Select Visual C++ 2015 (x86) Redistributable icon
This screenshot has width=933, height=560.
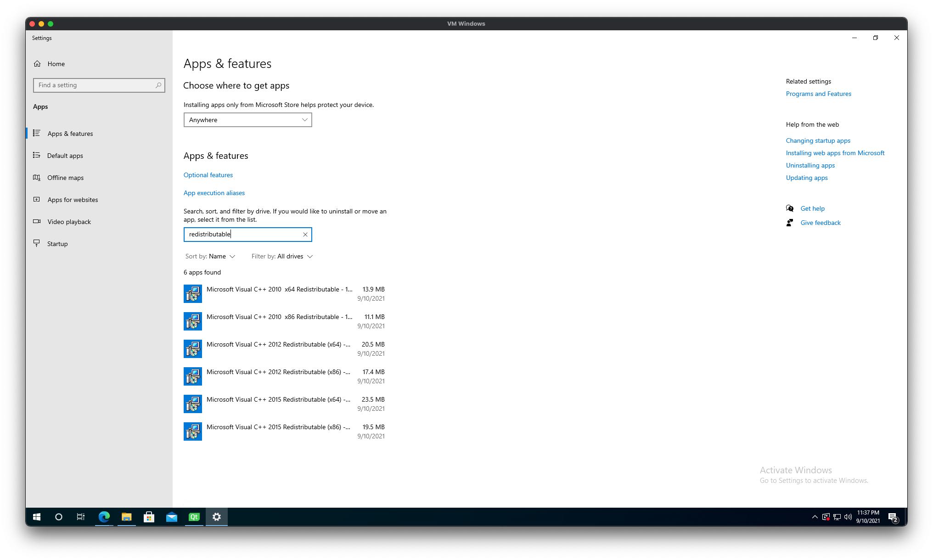click(193, 431)
